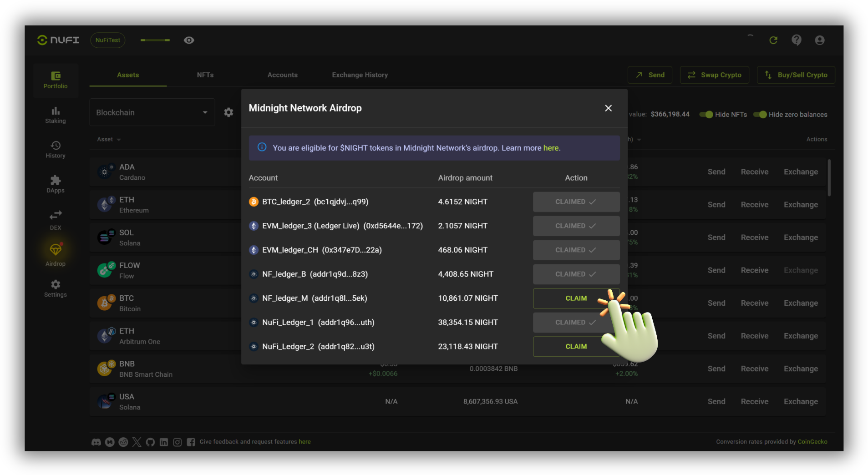Click the info icon in airdrop banner
The image size is (868, 475).
[x=262, y=147]
